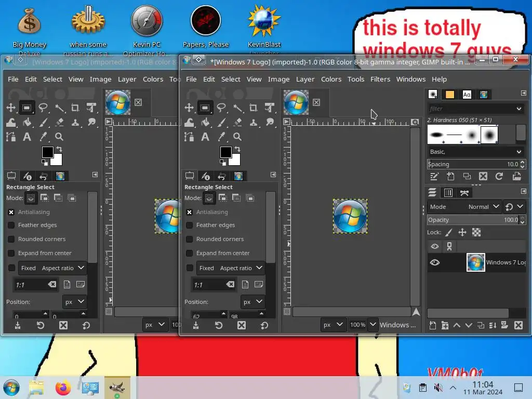Select the Move tool in front GIMP window

click(189, 108)
